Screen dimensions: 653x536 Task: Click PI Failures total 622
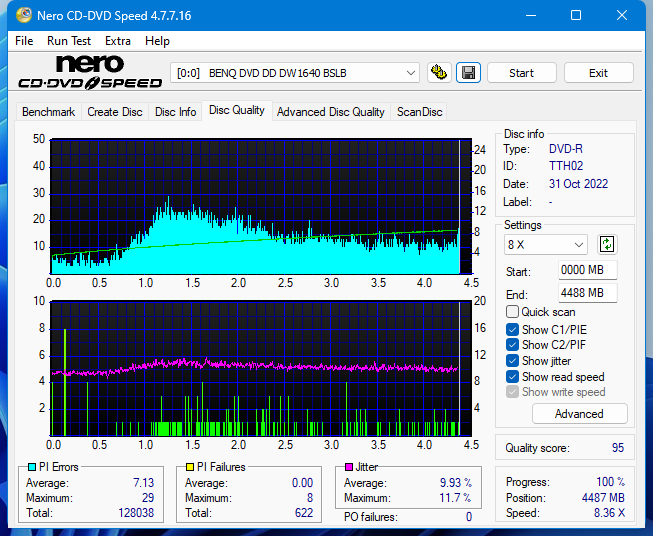(x=304, y=513)
